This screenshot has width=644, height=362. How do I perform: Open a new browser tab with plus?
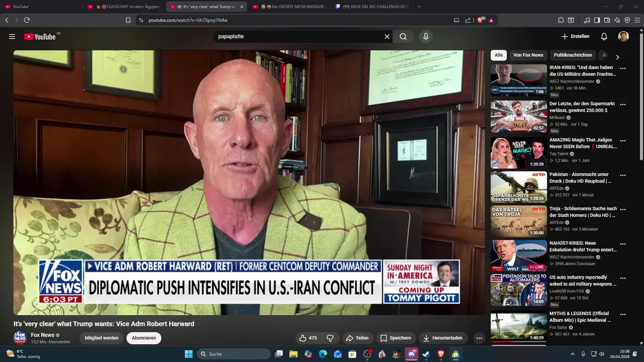coord(419,7)
